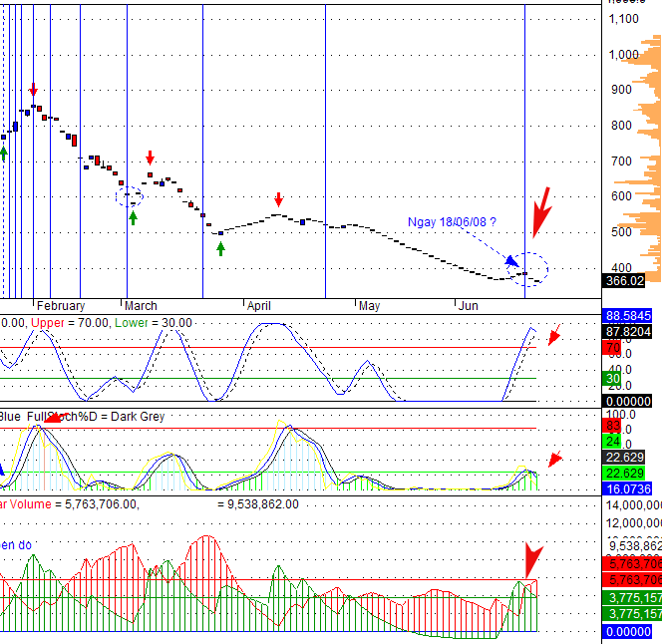Image resolution: width=662 pixels, height=644 pixels.
Task: Click the red arrow at the stochastic peak in February
Action: [57, 418]
